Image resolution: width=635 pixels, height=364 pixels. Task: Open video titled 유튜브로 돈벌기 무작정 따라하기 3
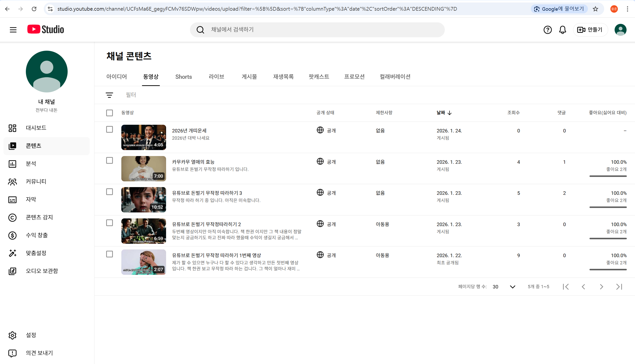(x=207, y=193)
